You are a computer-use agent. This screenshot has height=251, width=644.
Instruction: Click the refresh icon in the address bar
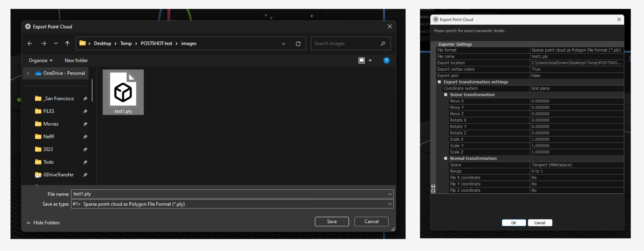(299, 43)
